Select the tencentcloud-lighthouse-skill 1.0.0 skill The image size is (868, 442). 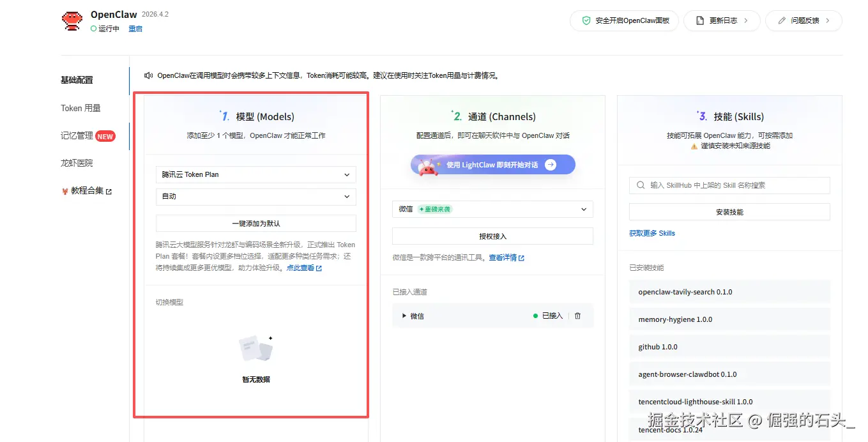[729, 402]
